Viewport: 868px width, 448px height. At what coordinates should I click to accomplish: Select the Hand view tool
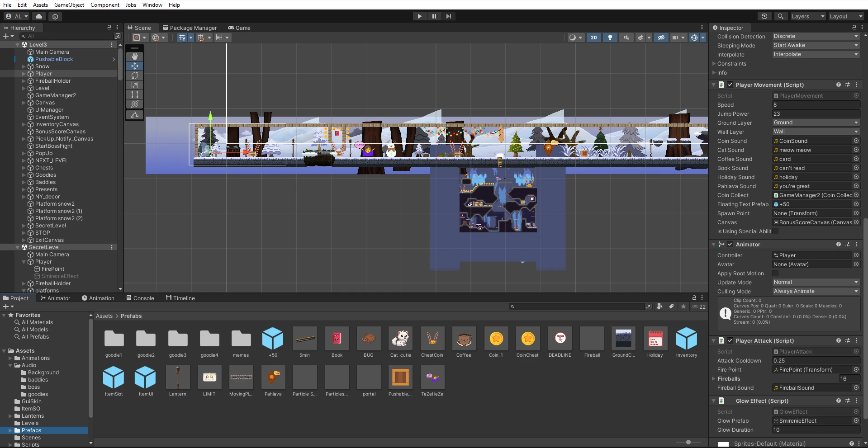coord(135,57)
